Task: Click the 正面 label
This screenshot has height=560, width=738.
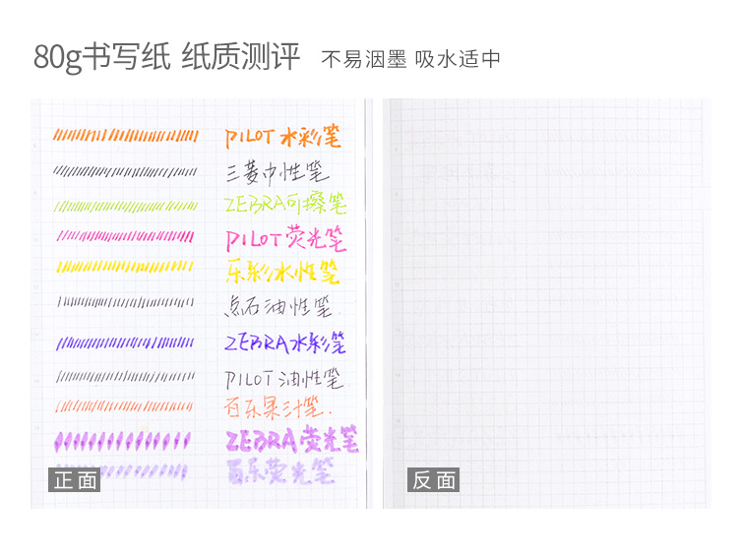Action: coord(75,479)
